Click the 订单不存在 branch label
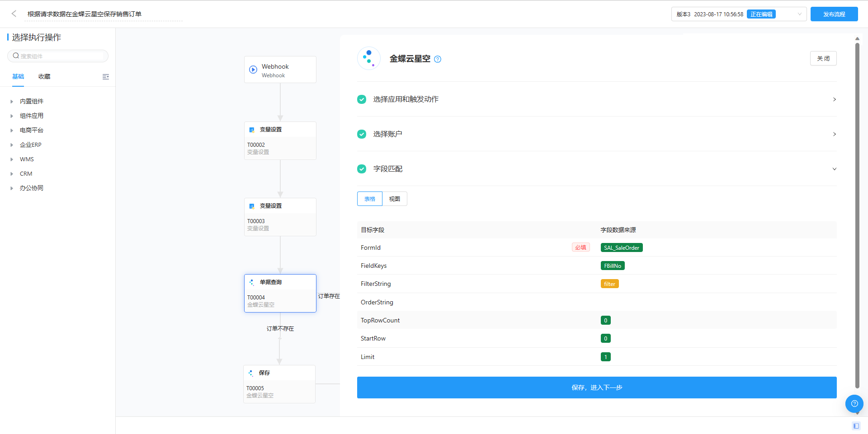The image size is (868, 434). coord(280,329)
